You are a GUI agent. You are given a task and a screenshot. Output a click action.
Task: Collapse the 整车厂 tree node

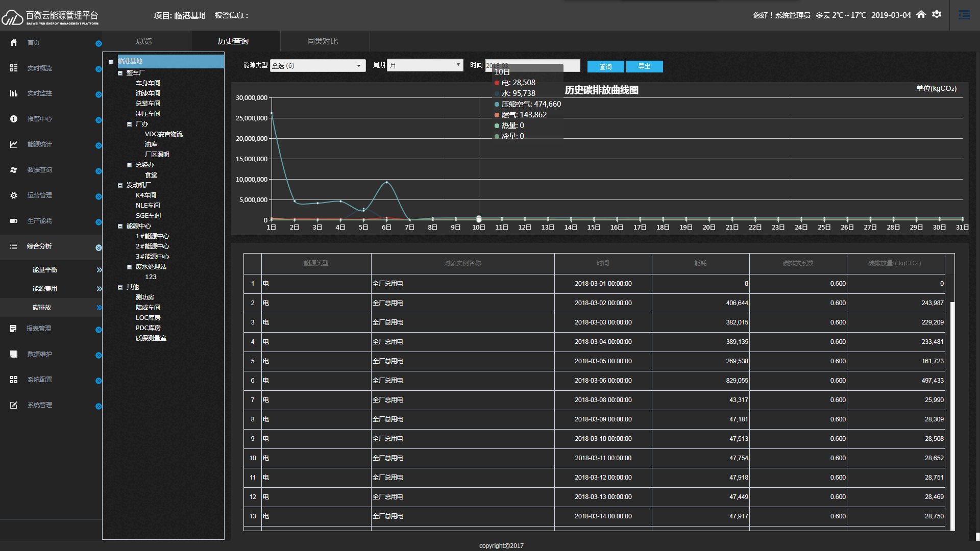120,73
